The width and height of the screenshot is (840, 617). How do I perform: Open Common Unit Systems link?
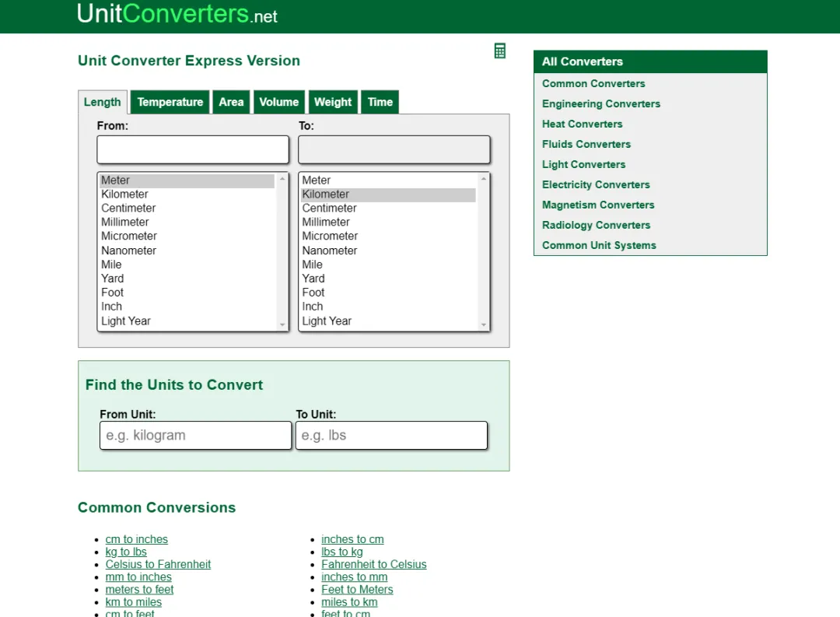point(599,245)
